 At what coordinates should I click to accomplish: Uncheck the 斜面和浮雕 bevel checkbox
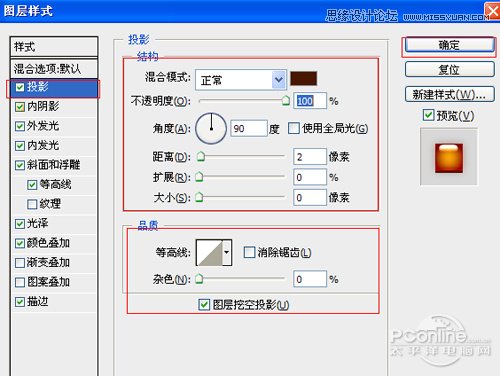coord(20,165)
